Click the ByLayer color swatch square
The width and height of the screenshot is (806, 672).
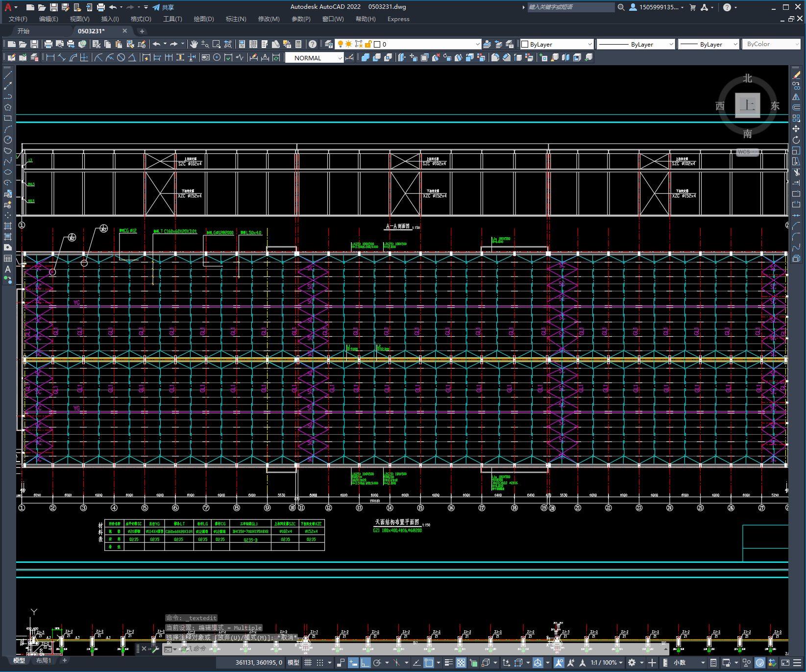(525, 44)
